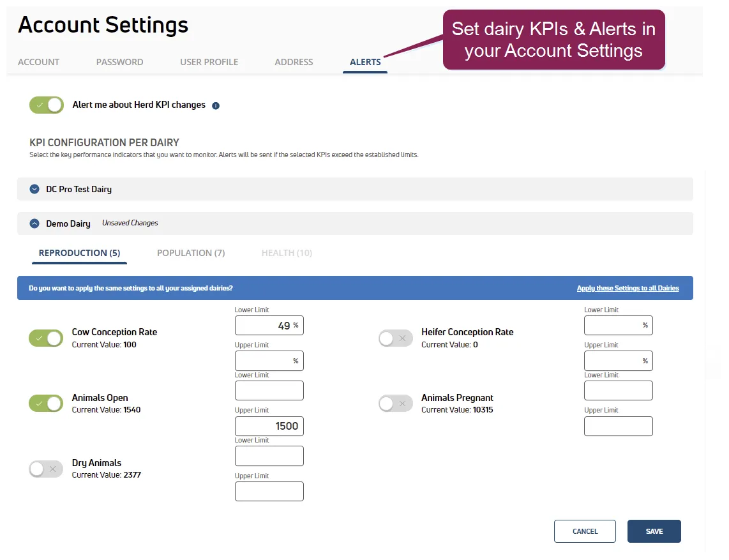Switch to the Population (7) tab
This screenshot has width=729, height=560.
[191, 253]
